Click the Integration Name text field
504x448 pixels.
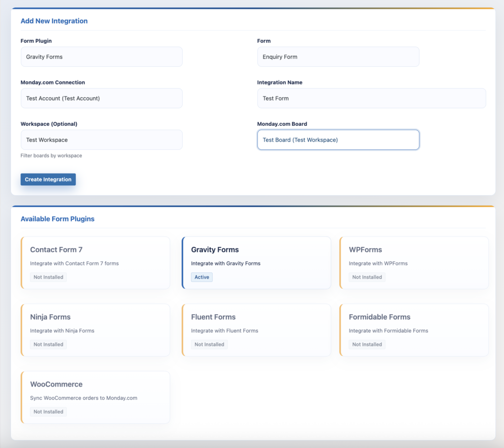(371, 98)
